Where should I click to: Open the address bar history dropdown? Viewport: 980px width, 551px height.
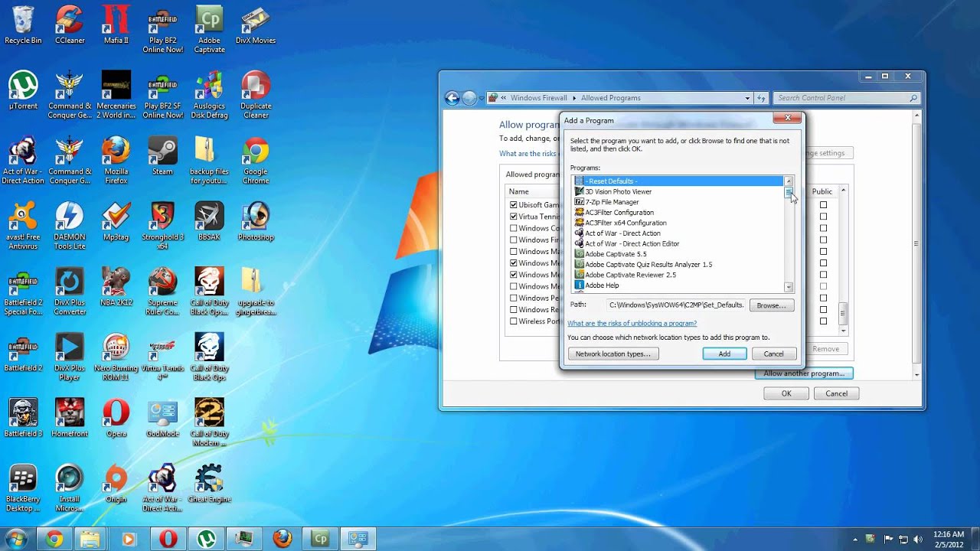747,98
